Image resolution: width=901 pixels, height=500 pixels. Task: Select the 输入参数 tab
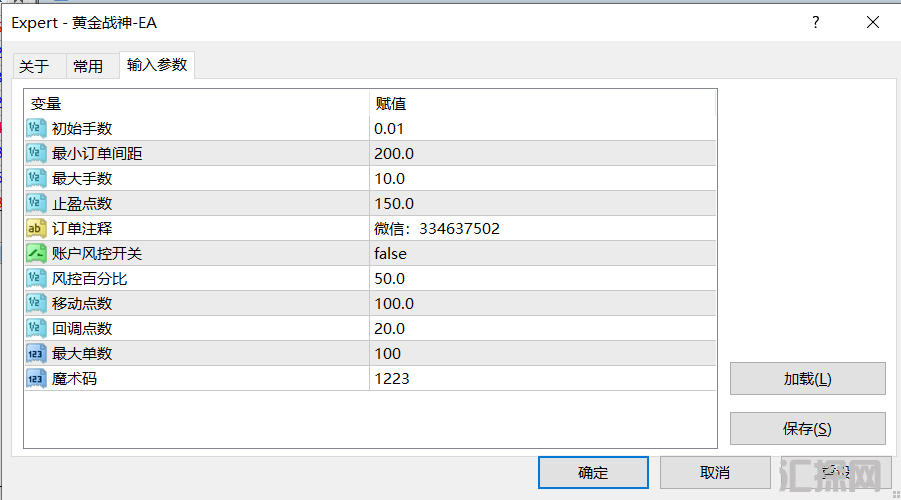157,65
